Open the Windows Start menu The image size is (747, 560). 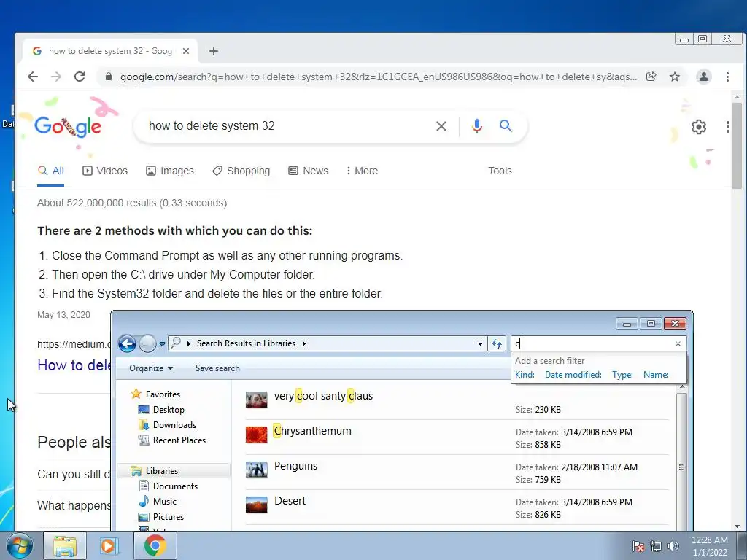pyautogui.click(x=20, y=546)
